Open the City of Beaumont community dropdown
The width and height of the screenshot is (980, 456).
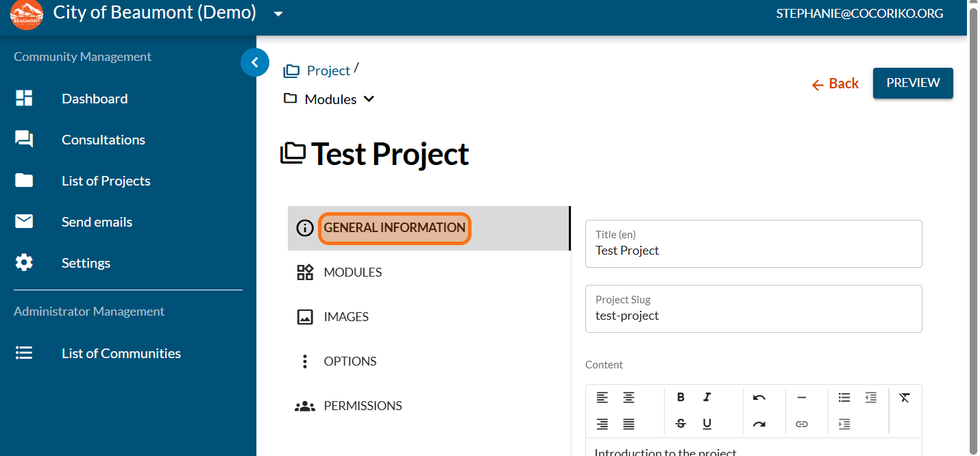(x=278, y=14)
